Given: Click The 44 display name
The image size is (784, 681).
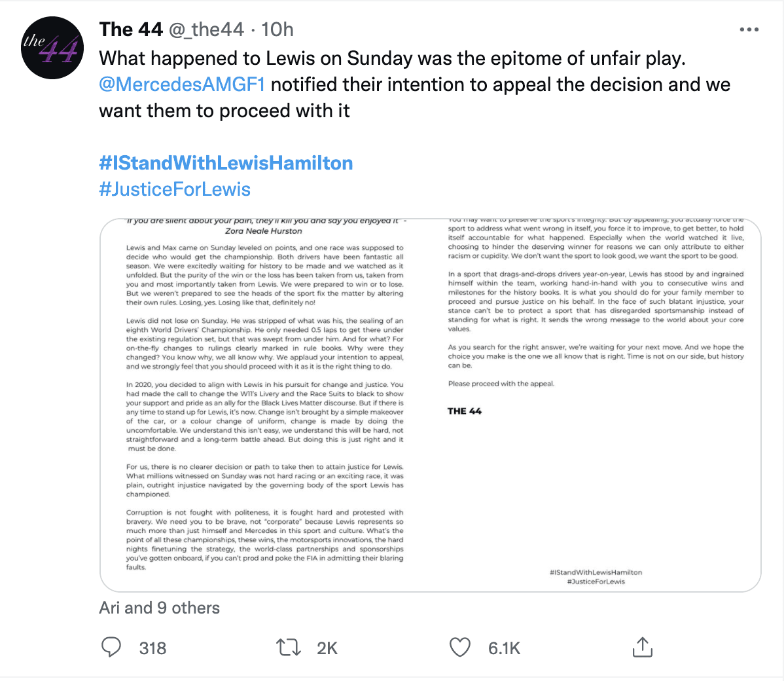Looking at the screenshot, I should pos(131,29).
